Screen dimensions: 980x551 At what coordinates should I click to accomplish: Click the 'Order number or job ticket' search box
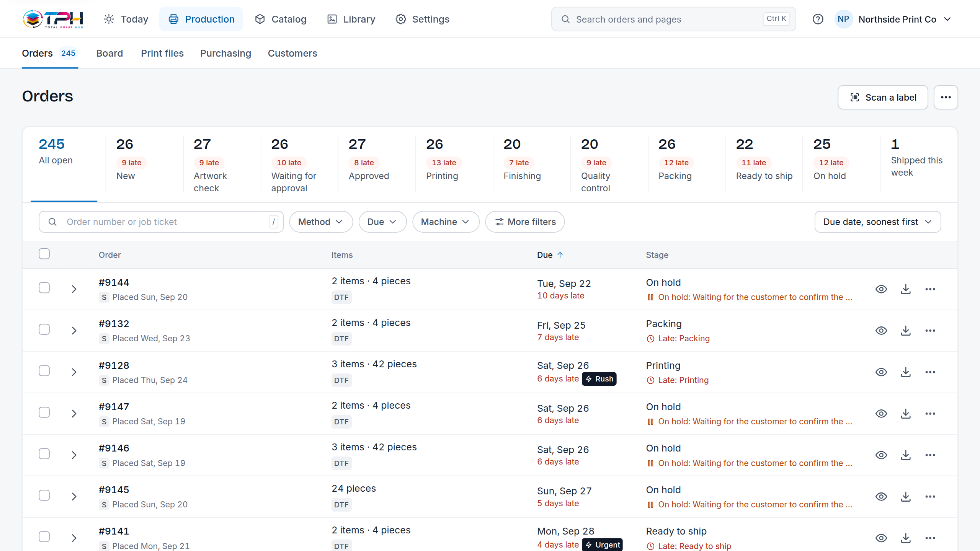click(161, 222)
